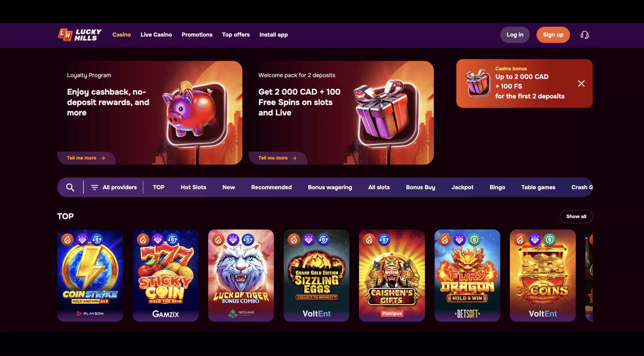Click the diamond badge on Sticky Coin
644x356 pixels.
coord(158,240)
